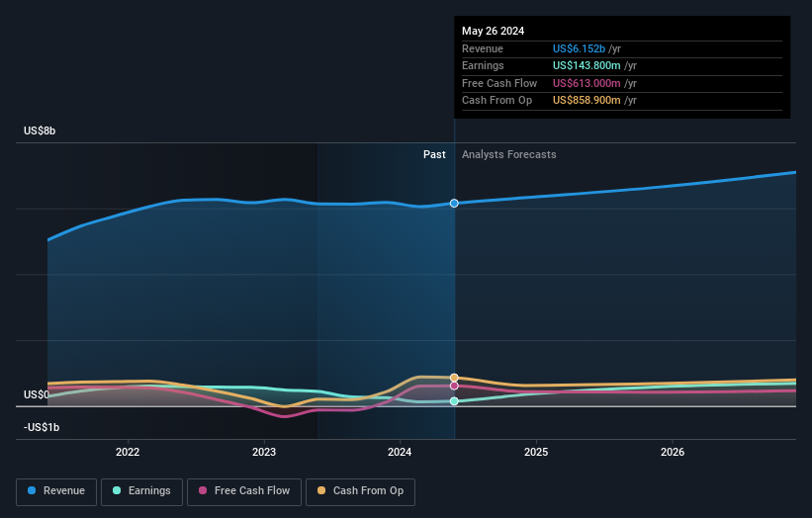This screenshot has width=812, height=518.
Task: Select the blue Revenue data point marker
Action: pyautogui.click(x=454, y=204)
